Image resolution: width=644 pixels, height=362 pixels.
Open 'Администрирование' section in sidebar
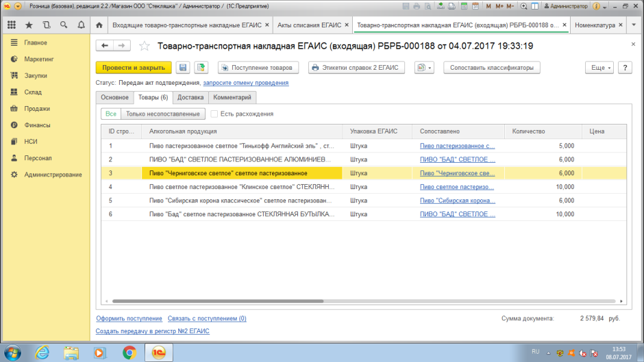click(53, 174)
